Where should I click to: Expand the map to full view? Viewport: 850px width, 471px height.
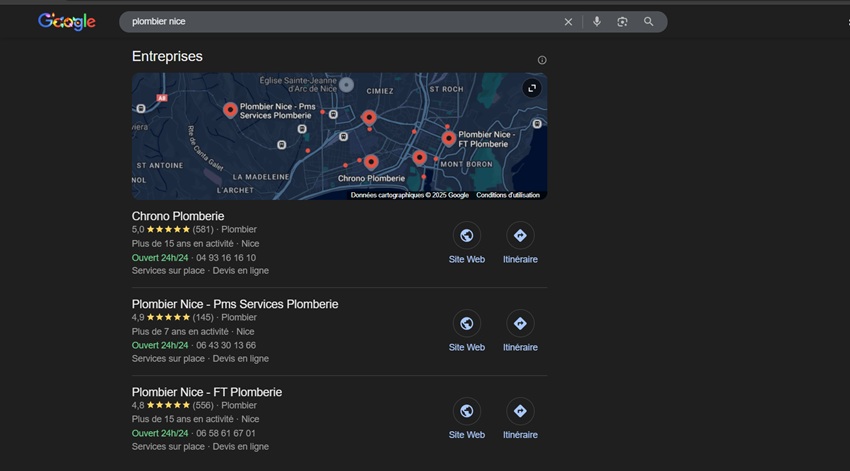(532, 88)
